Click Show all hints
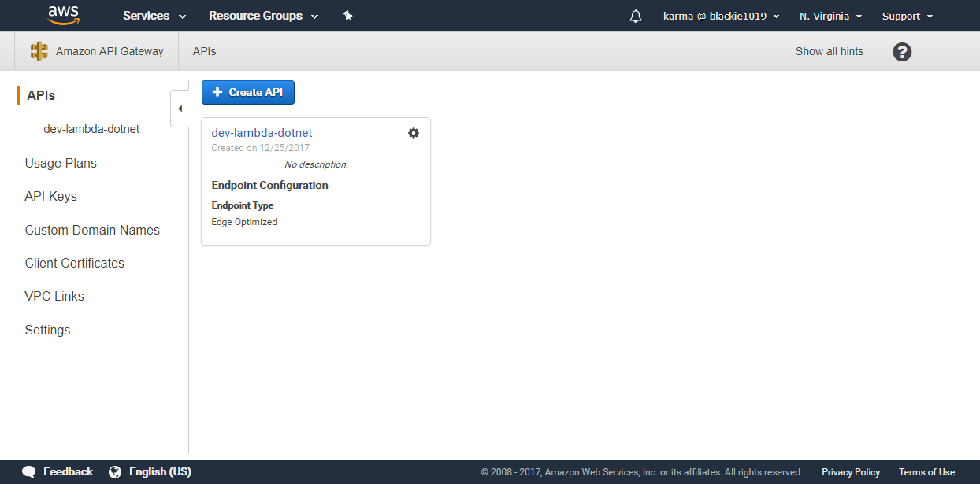 click(829, 51)
